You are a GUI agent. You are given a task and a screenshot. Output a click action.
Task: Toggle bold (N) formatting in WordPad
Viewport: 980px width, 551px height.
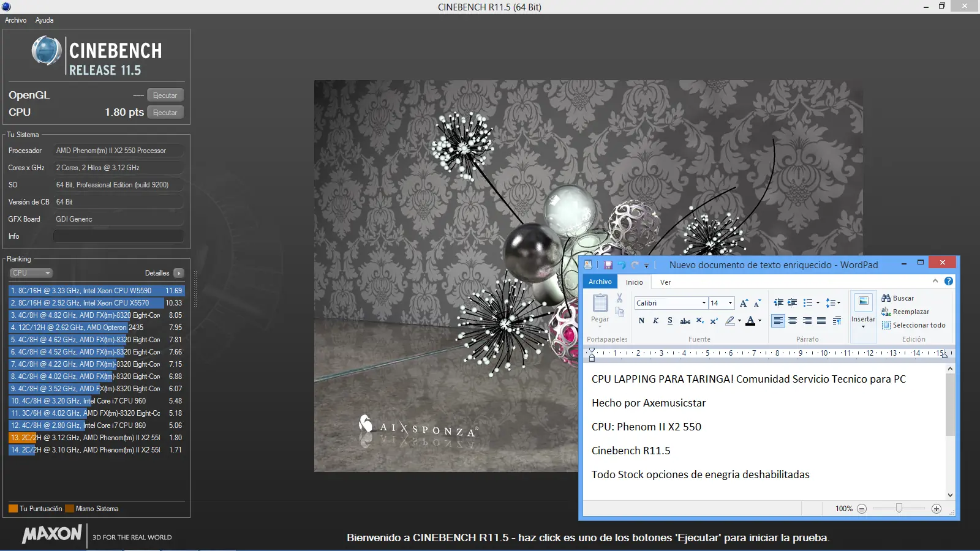click(641, 321)
